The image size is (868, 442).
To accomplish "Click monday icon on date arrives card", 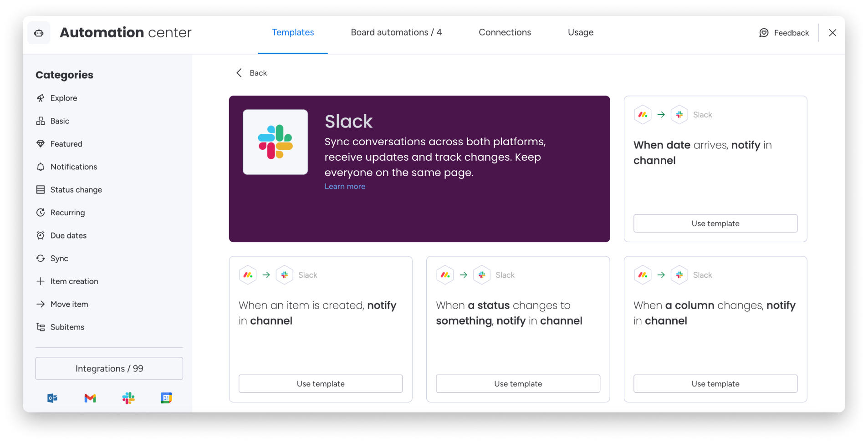I will click(643, 115).
